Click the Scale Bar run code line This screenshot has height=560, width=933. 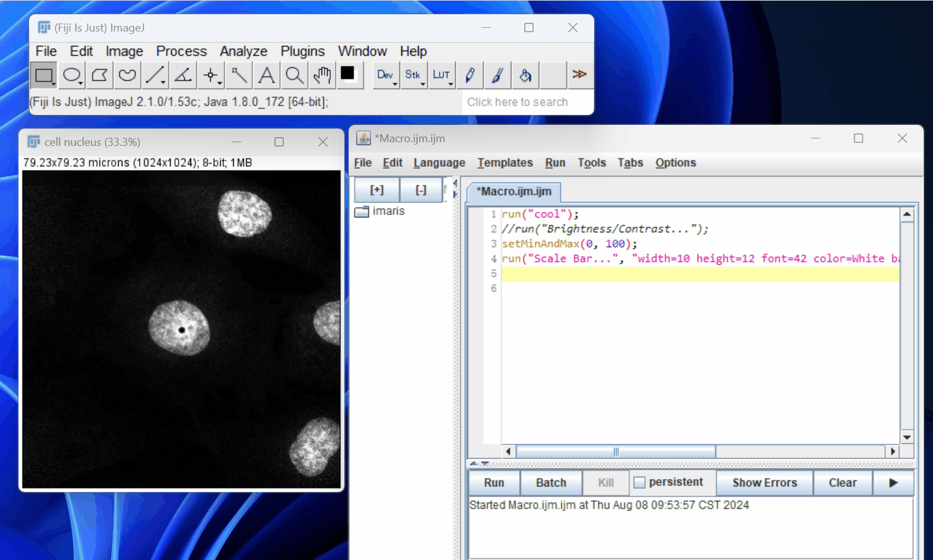pyautogui.click(x=700, y=259)
